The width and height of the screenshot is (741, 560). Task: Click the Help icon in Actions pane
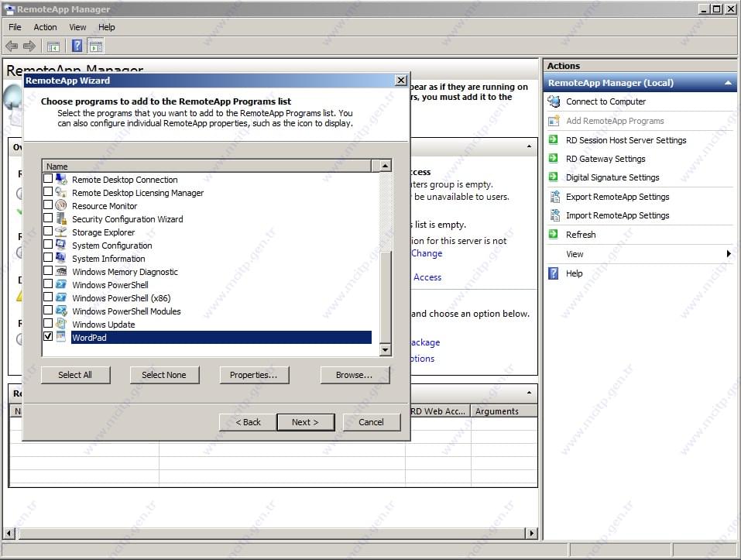(553, 273)
